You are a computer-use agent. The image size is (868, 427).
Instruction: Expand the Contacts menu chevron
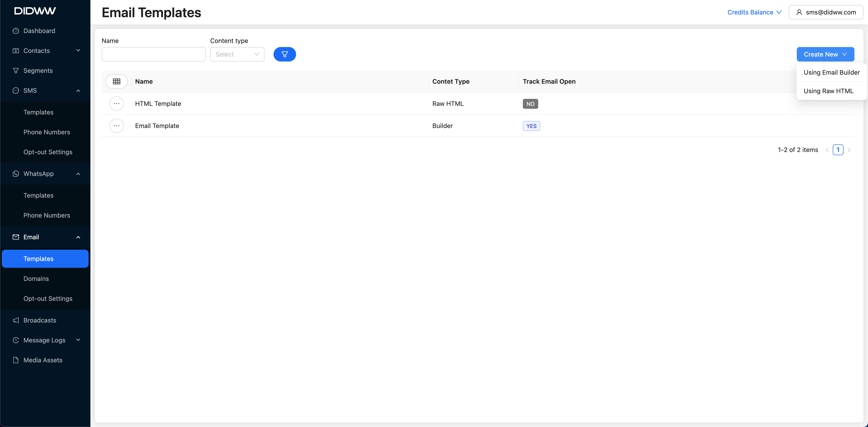[x=78, y=51]
